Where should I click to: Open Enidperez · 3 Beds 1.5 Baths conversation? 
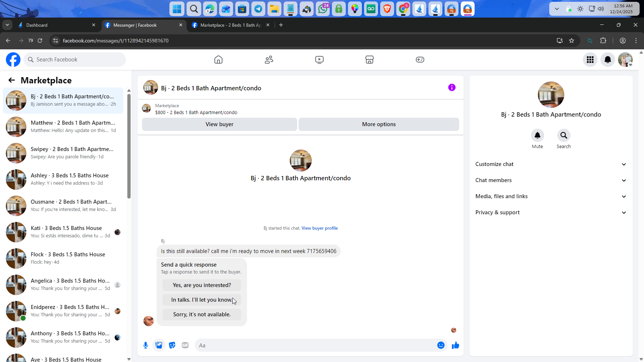click(x=63, y=311)
